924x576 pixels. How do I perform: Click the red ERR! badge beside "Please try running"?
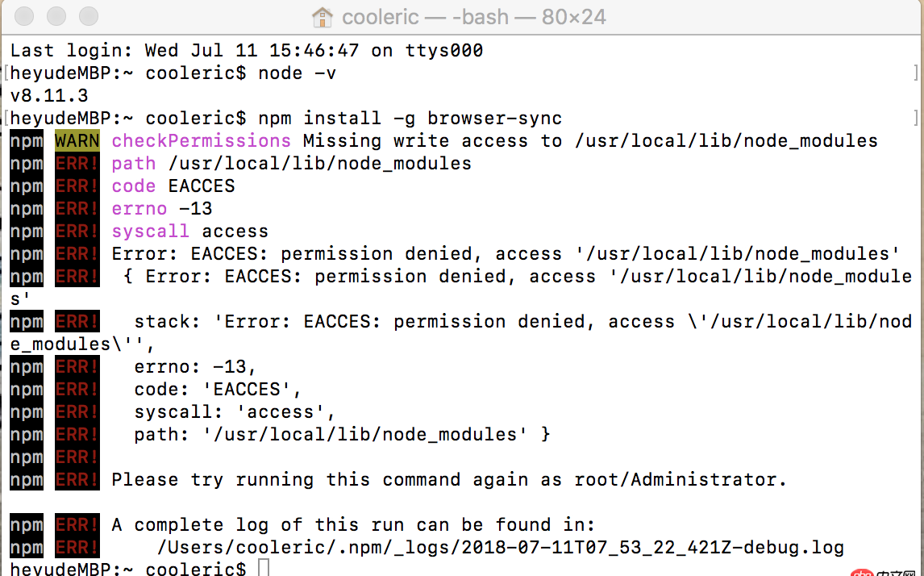pos(77,480)
